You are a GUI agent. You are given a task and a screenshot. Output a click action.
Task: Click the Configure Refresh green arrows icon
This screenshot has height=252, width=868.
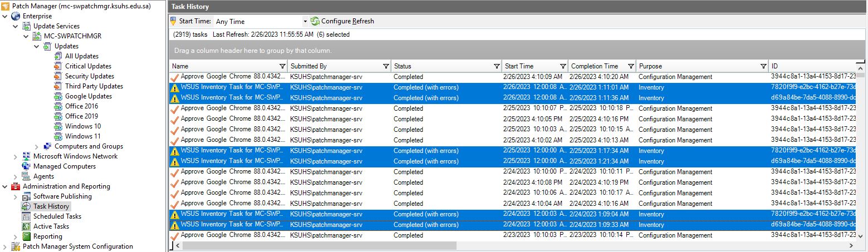click(x=315, y=21)
